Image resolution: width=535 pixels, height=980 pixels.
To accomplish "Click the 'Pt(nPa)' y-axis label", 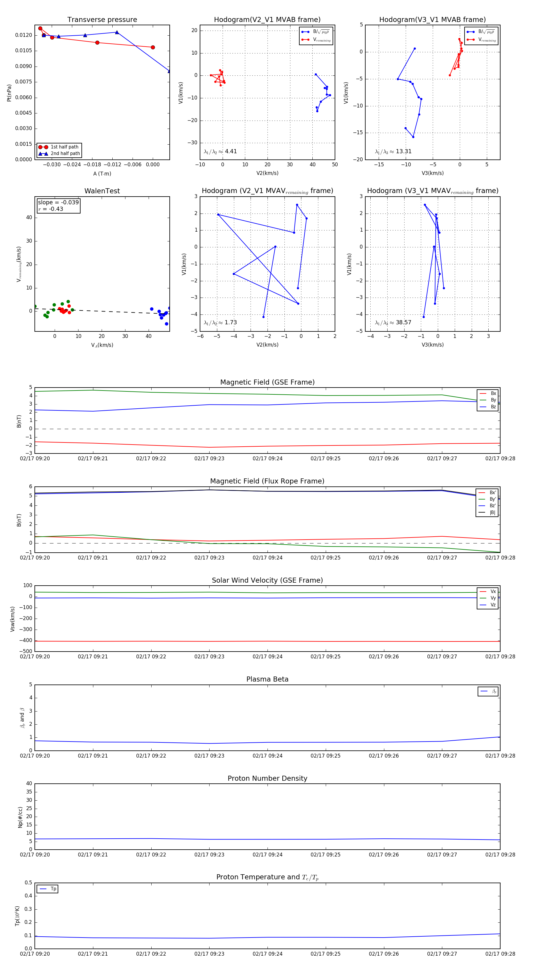I will [9, 92].
